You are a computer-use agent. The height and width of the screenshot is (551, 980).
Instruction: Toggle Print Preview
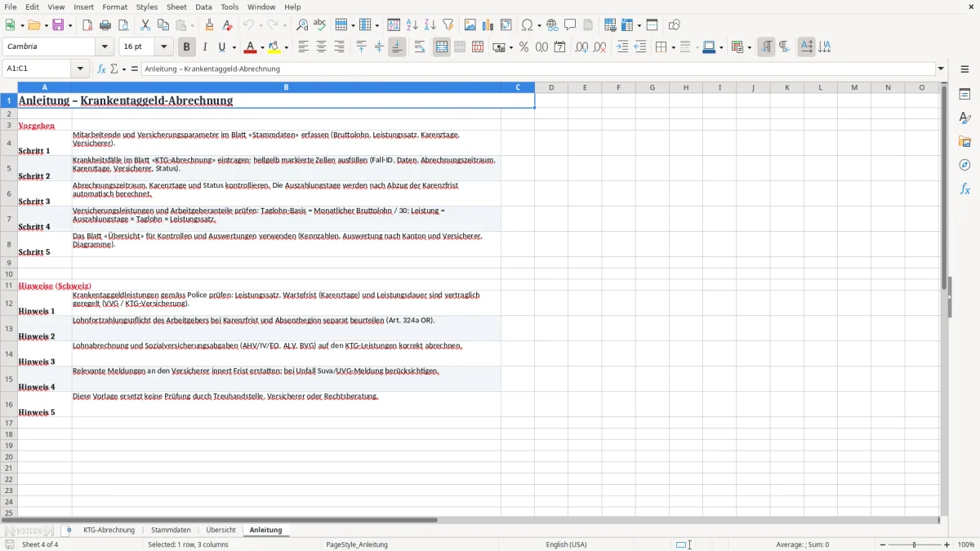pyautogui.click(x=122, y=25)
